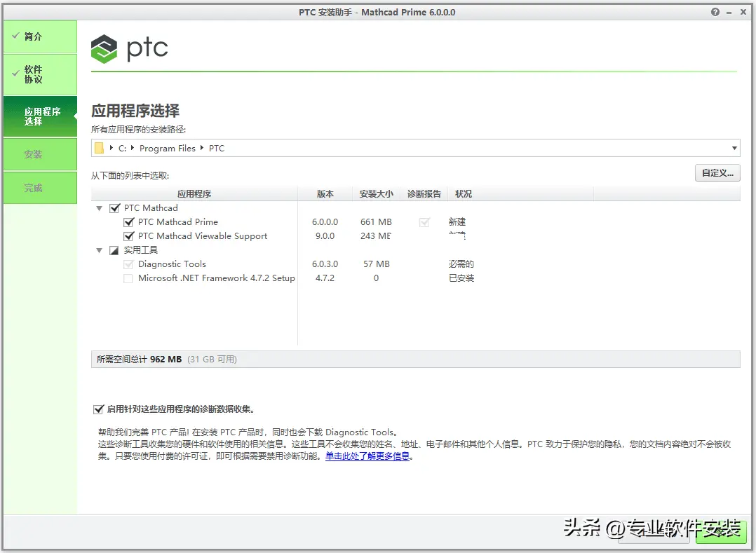Expand the arrow before PTC in path

coord(201,148)
